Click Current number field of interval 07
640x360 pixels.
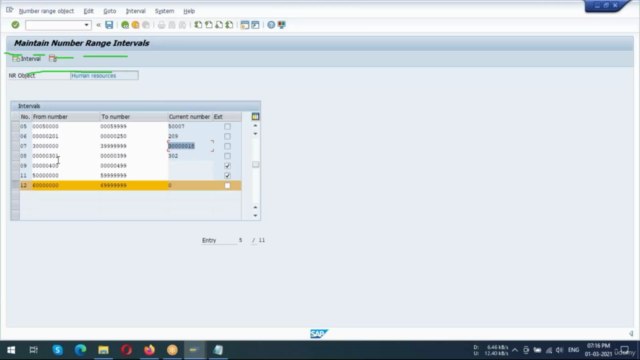(191, 146)
